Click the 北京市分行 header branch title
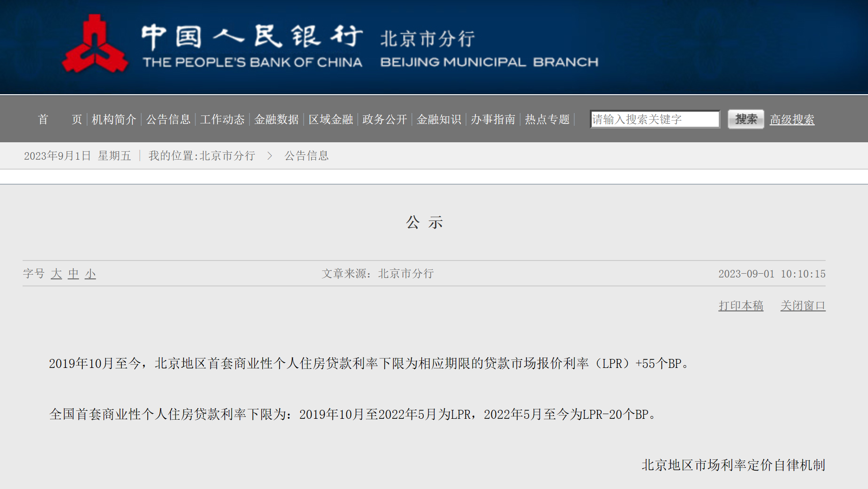The height and width of the screenshot is (489, 868). (x=427, y=39)
